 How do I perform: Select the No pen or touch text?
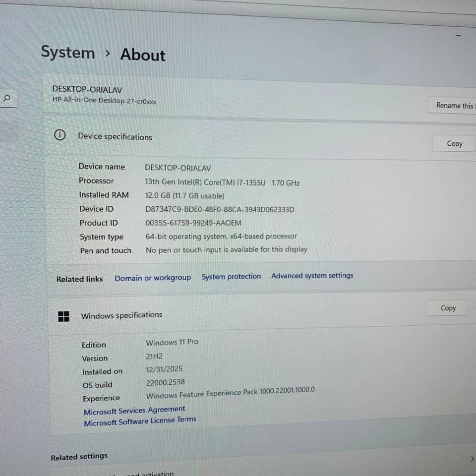pyautogui.click(x=226, y=249)
